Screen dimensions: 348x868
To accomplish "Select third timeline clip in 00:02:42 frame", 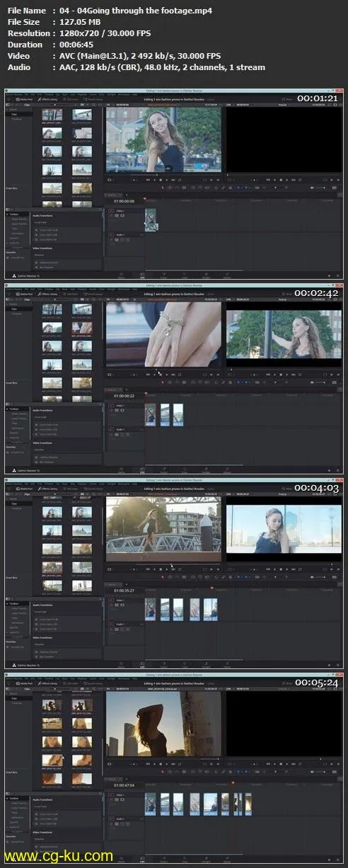I will 178,415.
